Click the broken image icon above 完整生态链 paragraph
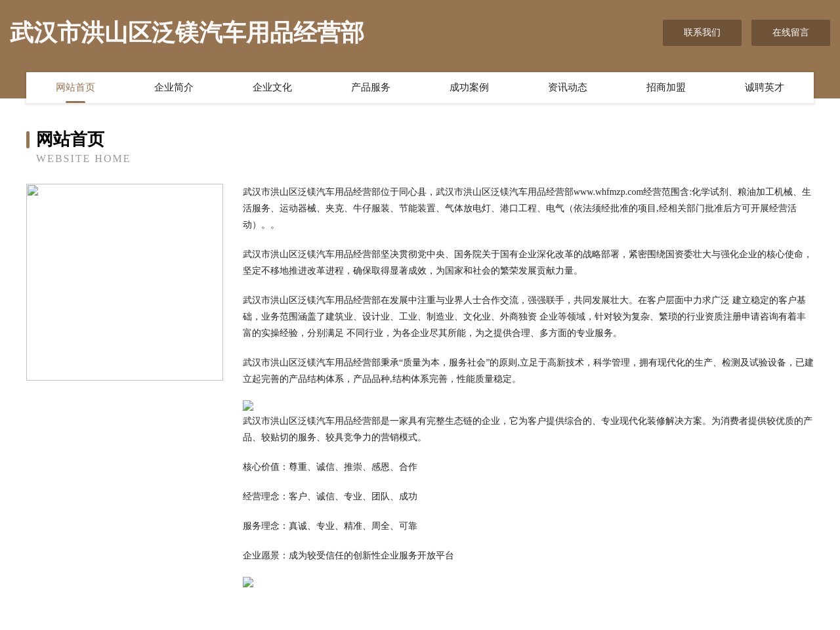Image resolution: width=840 pixels, height=630 pixels. coord(248,406)
